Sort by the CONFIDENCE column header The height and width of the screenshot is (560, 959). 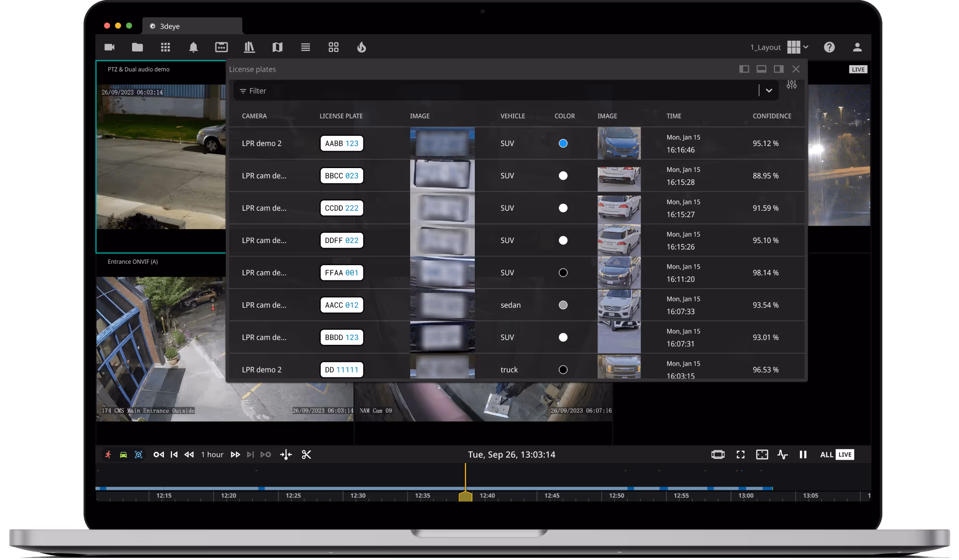tap(772, 116)
